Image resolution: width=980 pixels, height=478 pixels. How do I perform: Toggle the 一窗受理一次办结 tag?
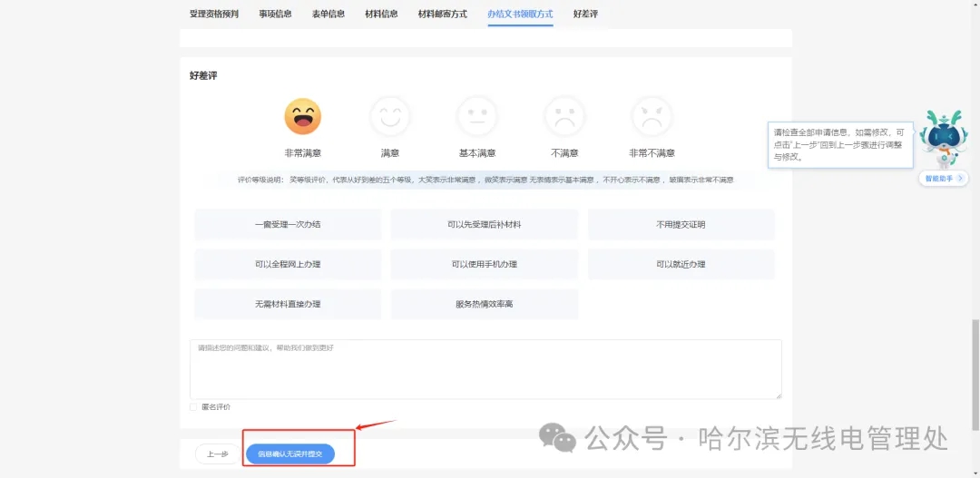click(x=288, y=224)
